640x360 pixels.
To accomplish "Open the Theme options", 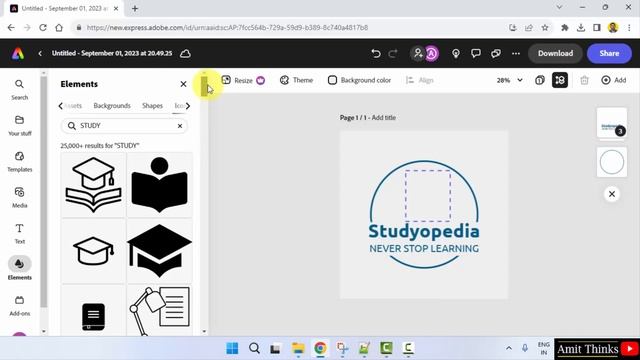I will coord(296,80).
